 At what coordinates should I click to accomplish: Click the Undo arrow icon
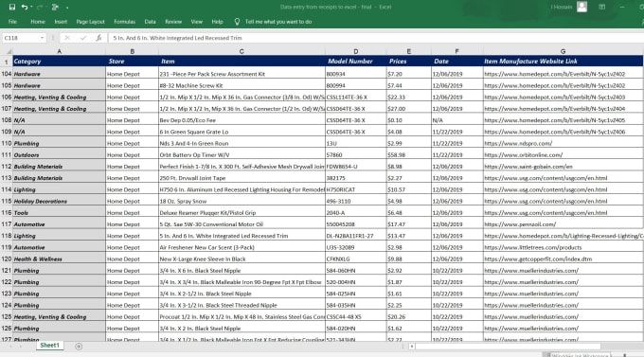coord(25,7)
